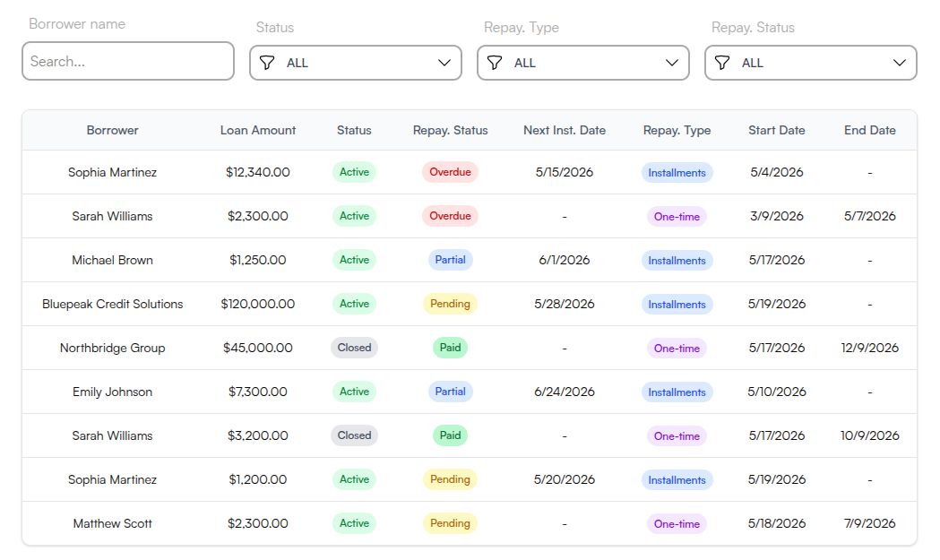The width and height of the screenshot is (940, 560).
Task: Click the funnel icon in Repay. Status filter
Action: (x=722, y=63)
